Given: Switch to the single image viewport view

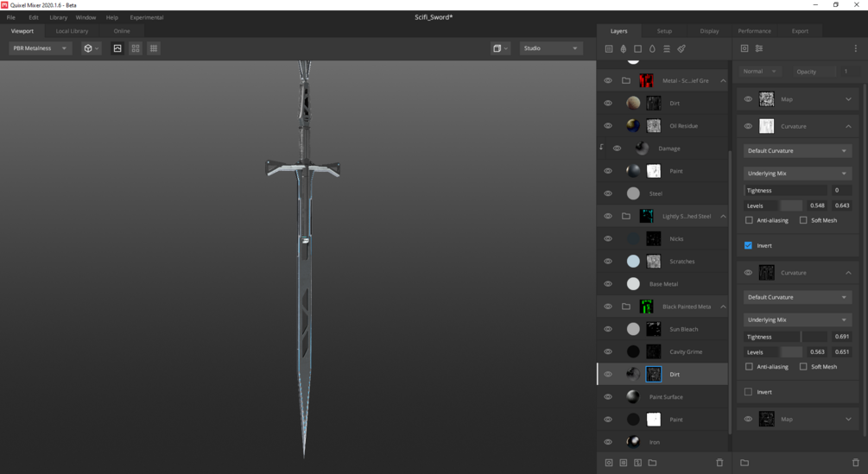Looking at the screenshot, I should [x=117, y=48].
